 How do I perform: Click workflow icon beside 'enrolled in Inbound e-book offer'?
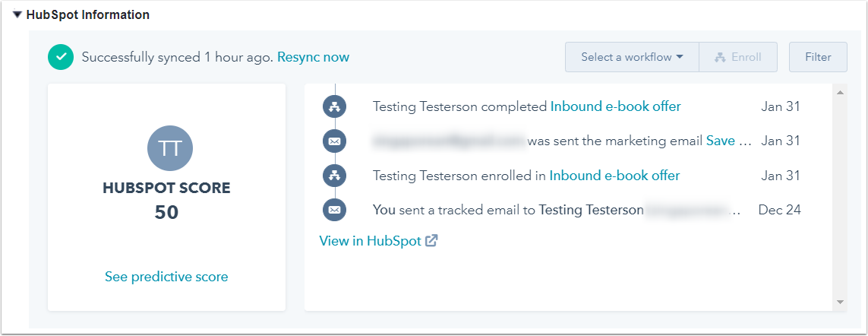click(335, 176)
